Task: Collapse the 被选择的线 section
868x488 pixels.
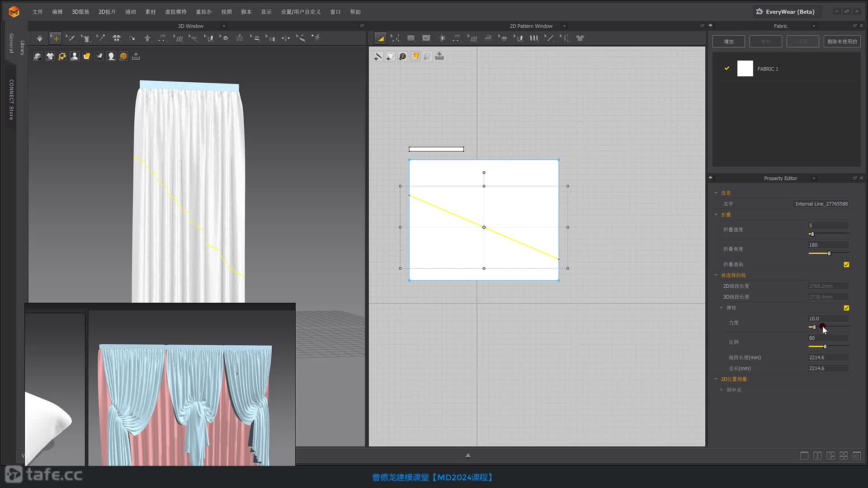Action: [716, 275]
